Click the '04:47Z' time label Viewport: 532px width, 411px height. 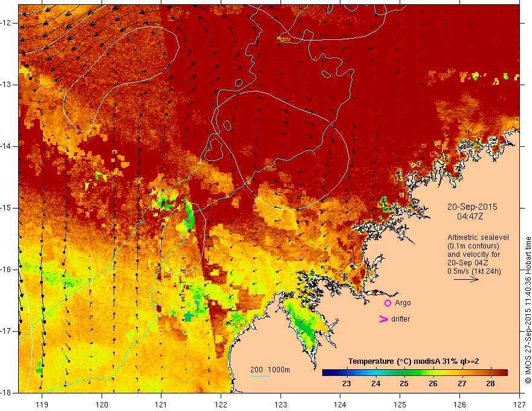click(x=470, y=216)
